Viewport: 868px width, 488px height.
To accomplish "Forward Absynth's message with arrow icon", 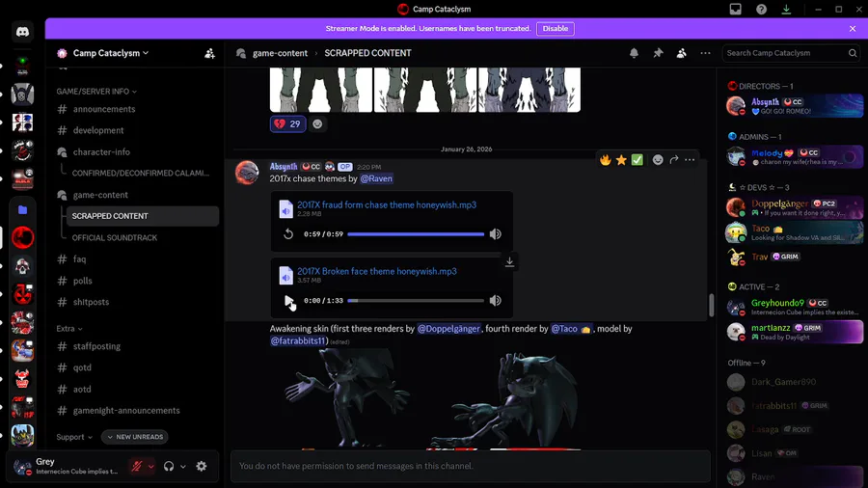I will (674, 160).
